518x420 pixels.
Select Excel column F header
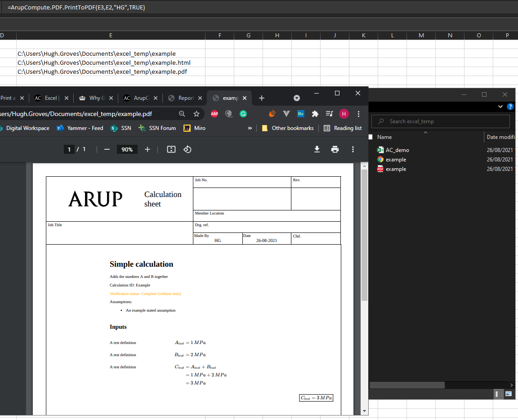tap(220, 36)
